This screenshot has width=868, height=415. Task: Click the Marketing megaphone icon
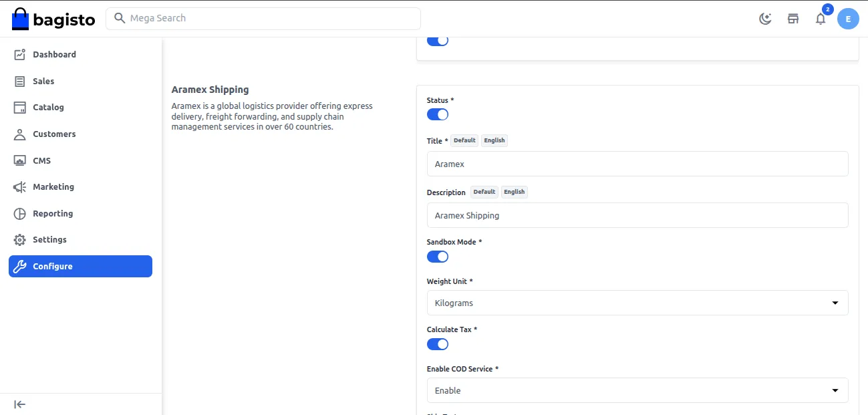pos(20,186)
